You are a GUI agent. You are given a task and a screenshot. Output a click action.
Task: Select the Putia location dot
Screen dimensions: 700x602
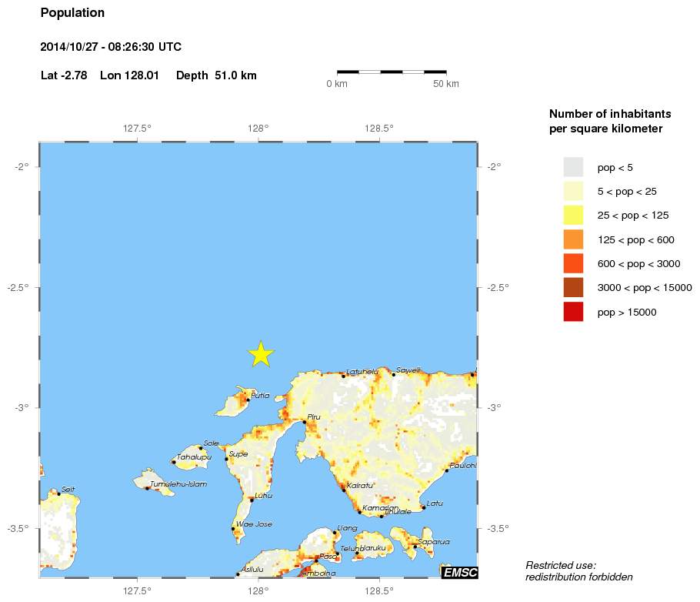click(248, 400)
